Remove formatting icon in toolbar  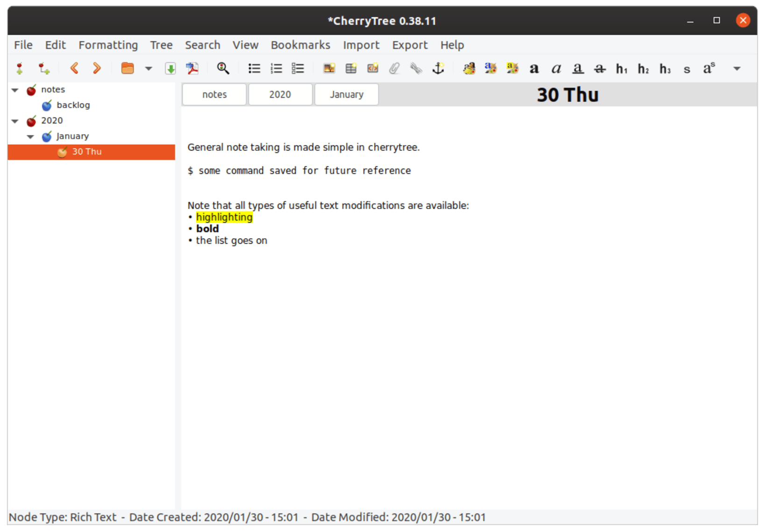point(469,69)
